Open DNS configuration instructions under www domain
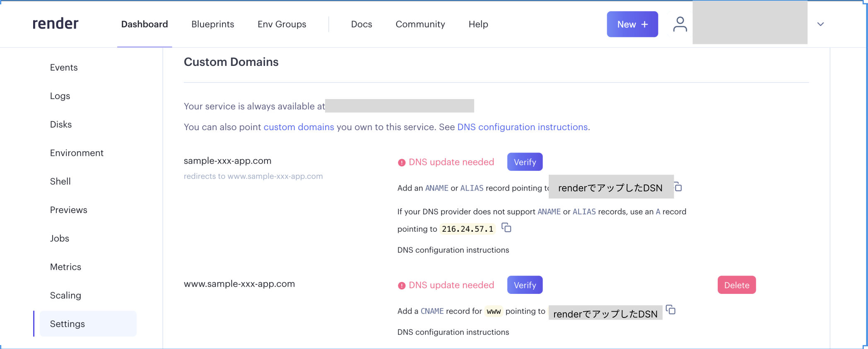Screen dimensions: 868x349 pos(453,332)
